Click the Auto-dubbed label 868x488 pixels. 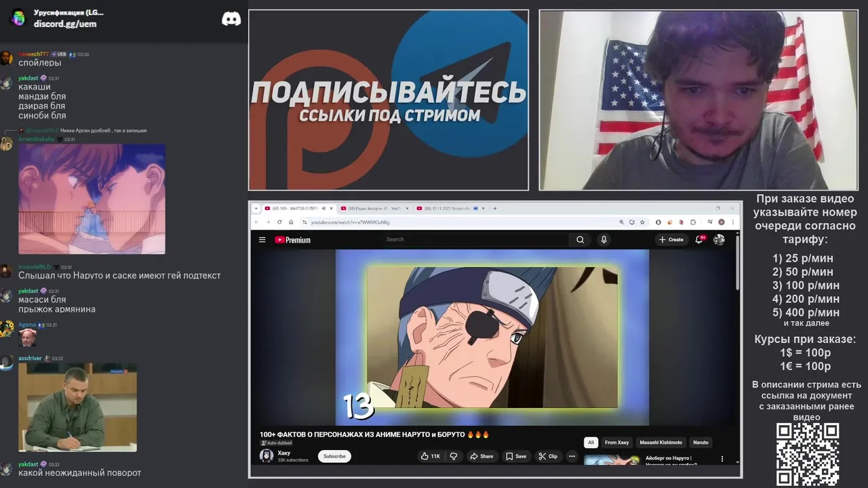point(278,443)
